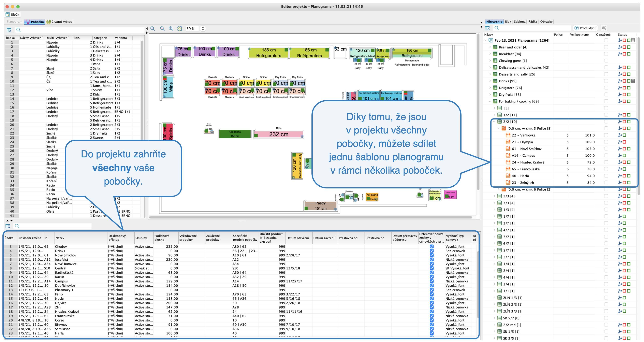Click the Kategorie column header
This screenshot has width=644, height=342.
(x=103, y=38)
